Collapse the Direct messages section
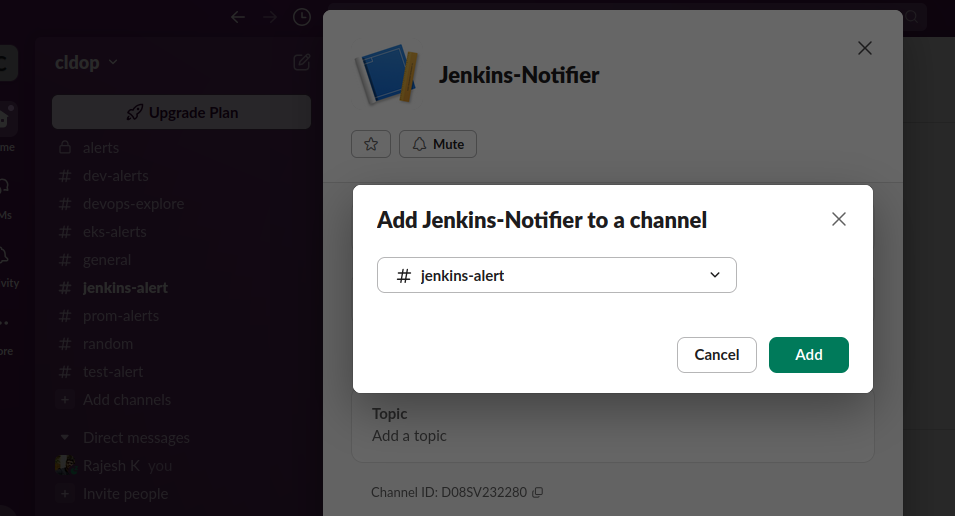Screen dimensions: 955x516 coord(65,437)
